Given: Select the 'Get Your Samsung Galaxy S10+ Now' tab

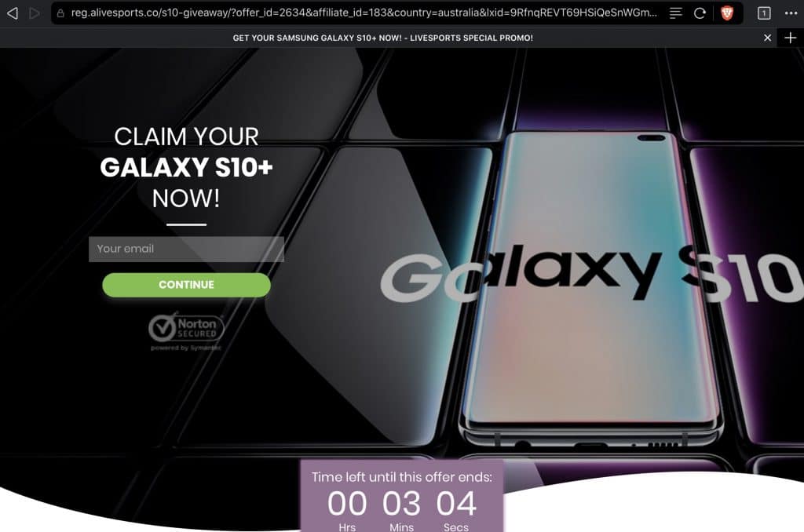Looking at the screenshot, I should [x=383, y=38].
